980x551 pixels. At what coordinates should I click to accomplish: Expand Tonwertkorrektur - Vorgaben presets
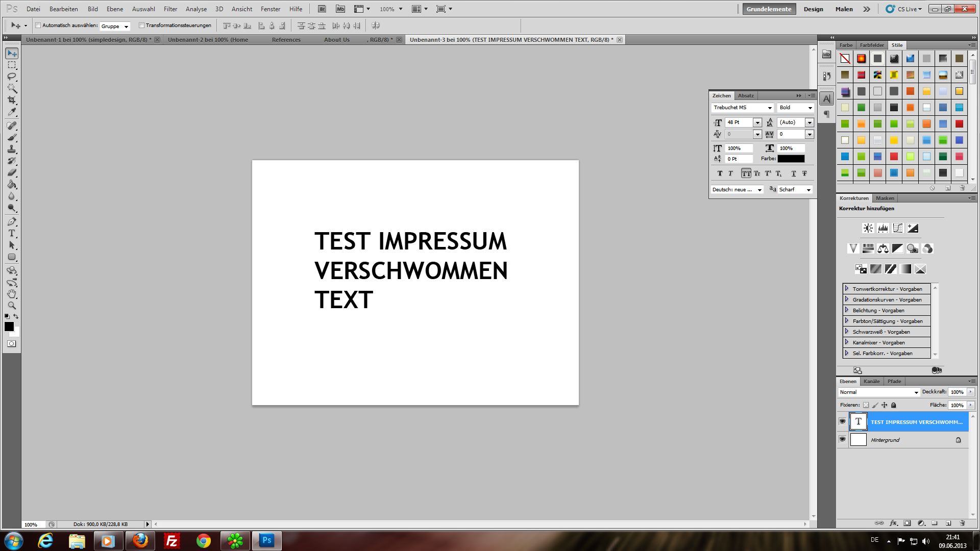[847, 289]
